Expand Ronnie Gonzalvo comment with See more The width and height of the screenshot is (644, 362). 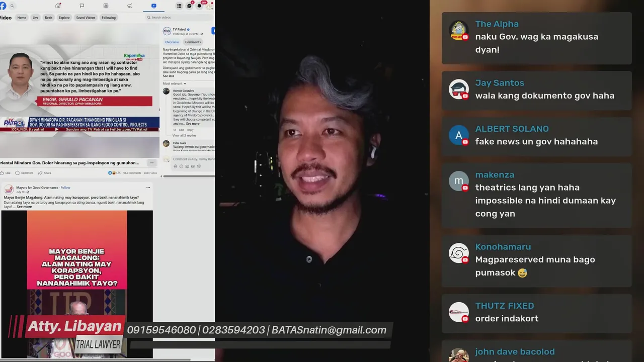point(193,124)
